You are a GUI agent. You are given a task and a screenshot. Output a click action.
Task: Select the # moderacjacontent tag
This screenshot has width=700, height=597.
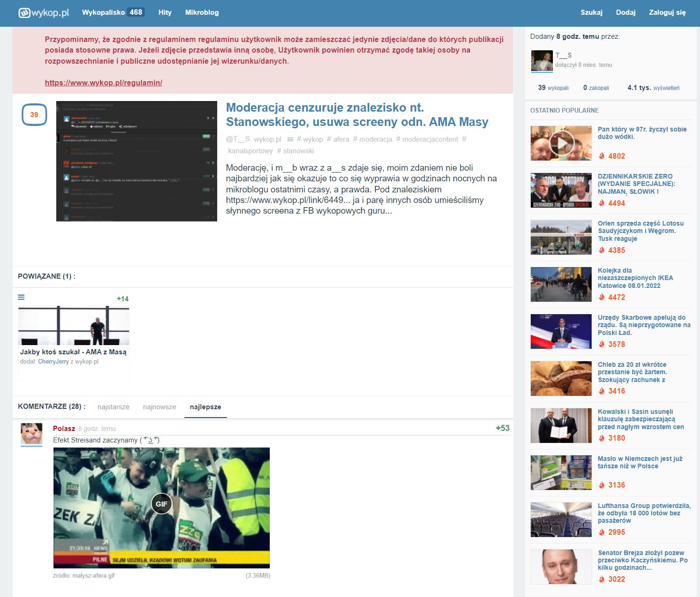coord(427,139)
